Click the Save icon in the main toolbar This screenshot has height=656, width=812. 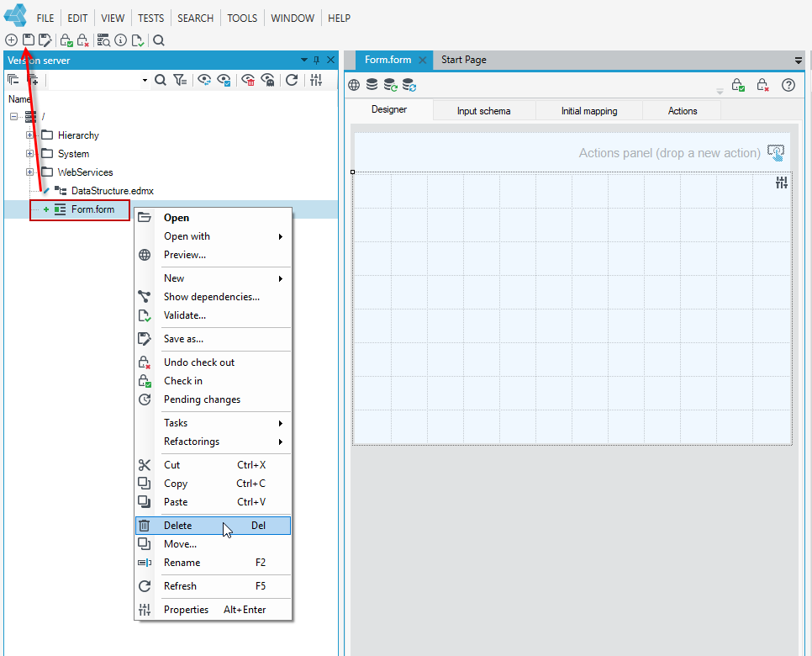coord(28,40)
